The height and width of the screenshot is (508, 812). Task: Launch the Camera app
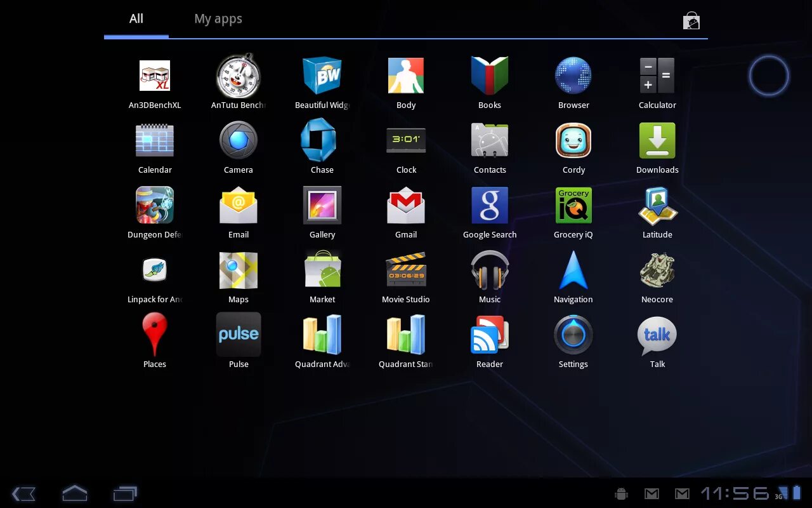pos(239,141)
